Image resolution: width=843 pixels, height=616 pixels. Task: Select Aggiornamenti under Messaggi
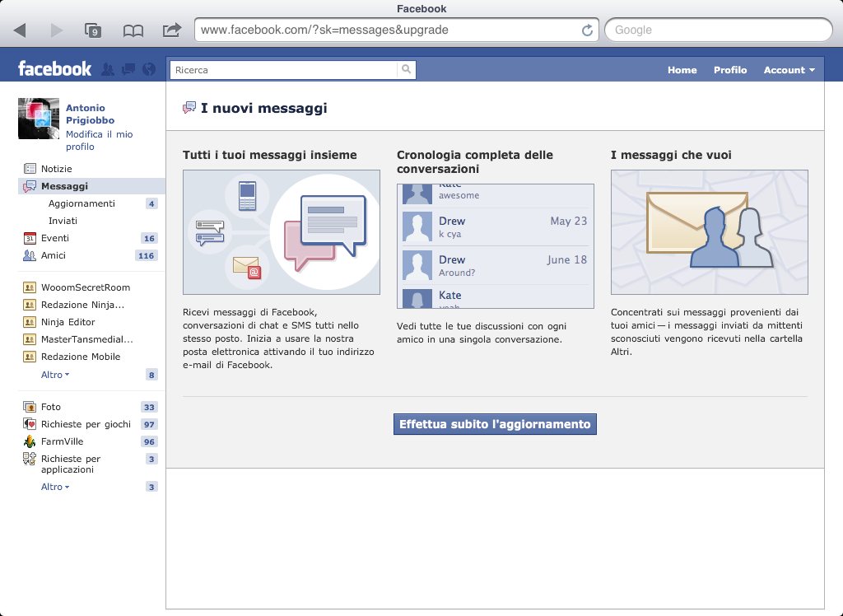[82, 203]
